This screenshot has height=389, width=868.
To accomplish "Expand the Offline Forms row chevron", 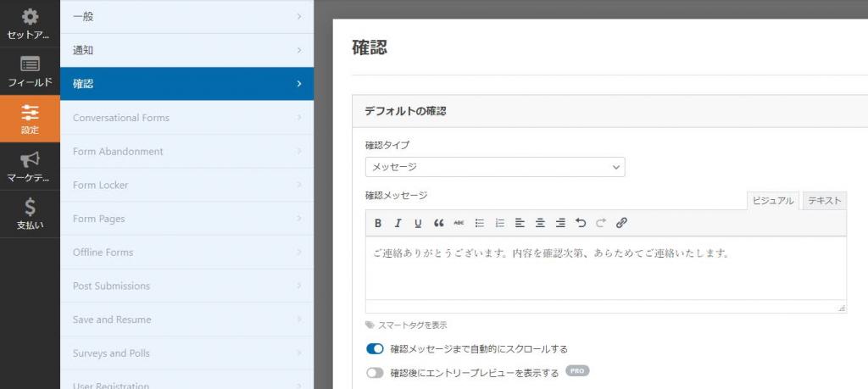I will coord(299,253).
